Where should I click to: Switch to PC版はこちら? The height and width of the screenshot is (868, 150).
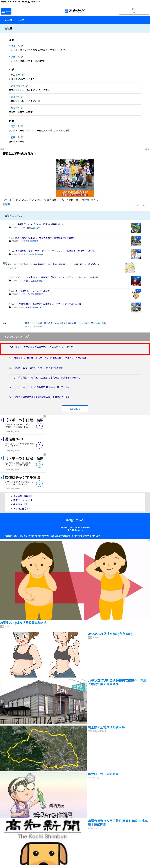[x=75, y=520]
